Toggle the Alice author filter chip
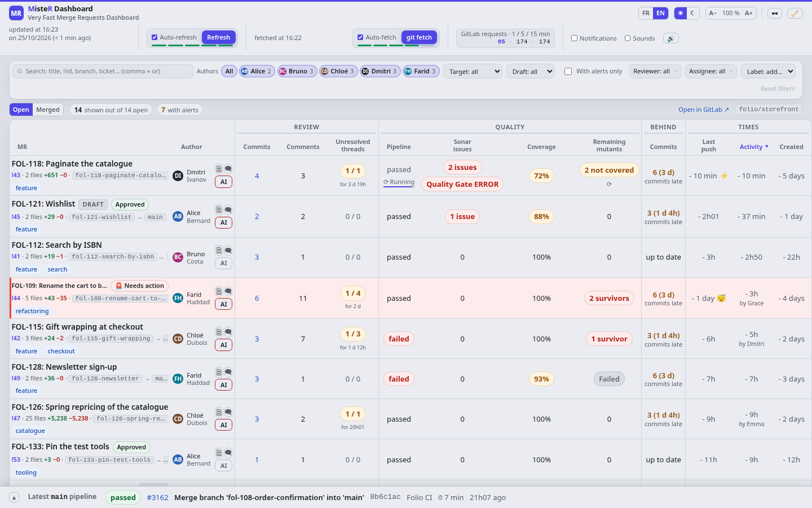This screenshot has width=812, height=508. point(257,71)
